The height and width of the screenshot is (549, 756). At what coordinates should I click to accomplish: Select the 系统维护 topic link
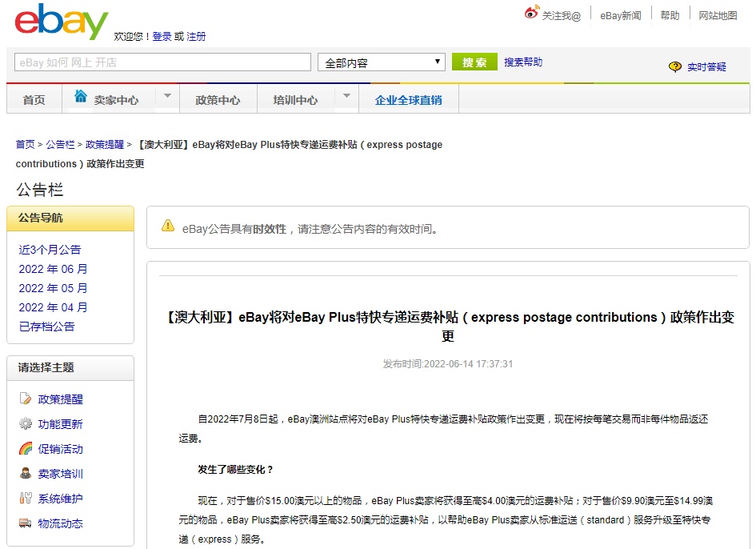tap(60, 499)
